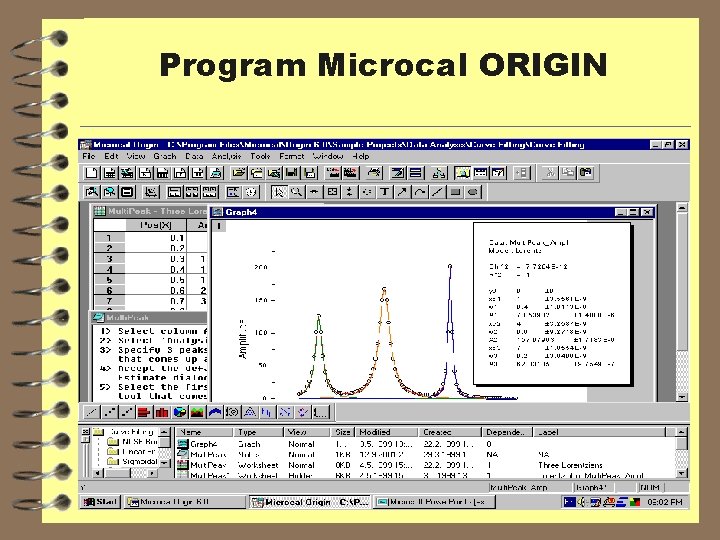
Task: Click the New Project toolbar icon
Action: coord(92,173)
